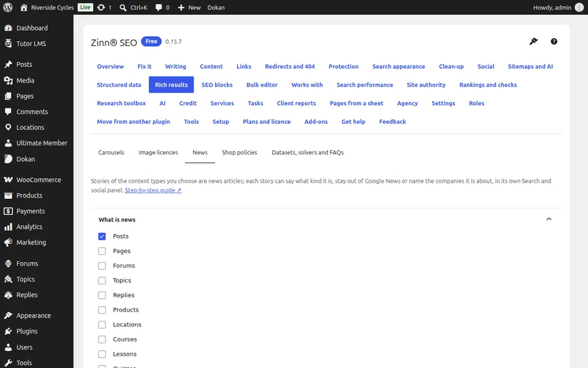588x368 pixels.
Task: Collapse the What is news section chevron
Action: click(549, 220)
